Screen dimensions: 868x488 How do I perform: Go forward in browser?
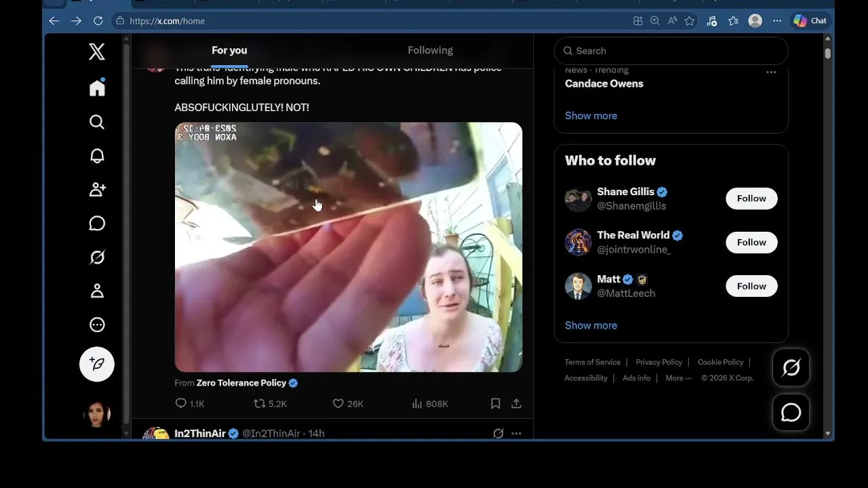point(76,21)
